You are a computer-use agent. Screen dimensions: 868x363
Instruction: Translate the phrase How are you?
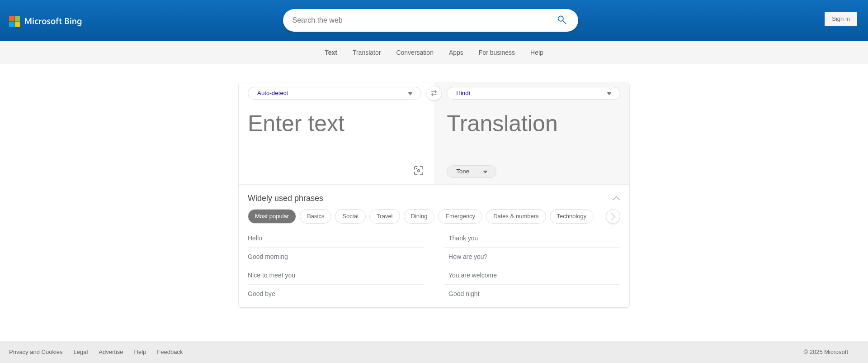click(532, 257)
